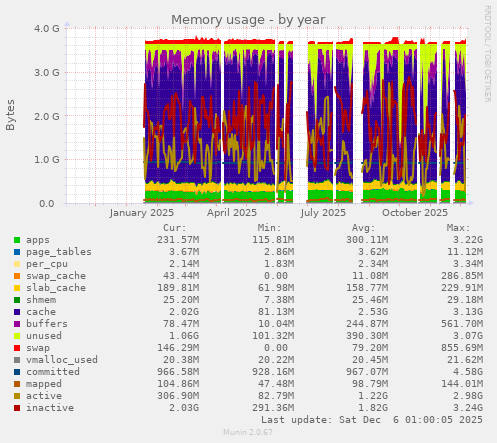Select the 'unused' legend label

tap(44, 336)
